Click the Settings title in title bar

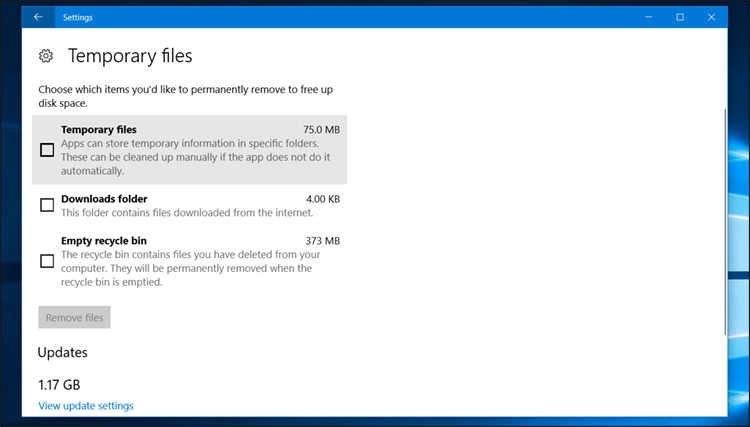click(77, 17)
